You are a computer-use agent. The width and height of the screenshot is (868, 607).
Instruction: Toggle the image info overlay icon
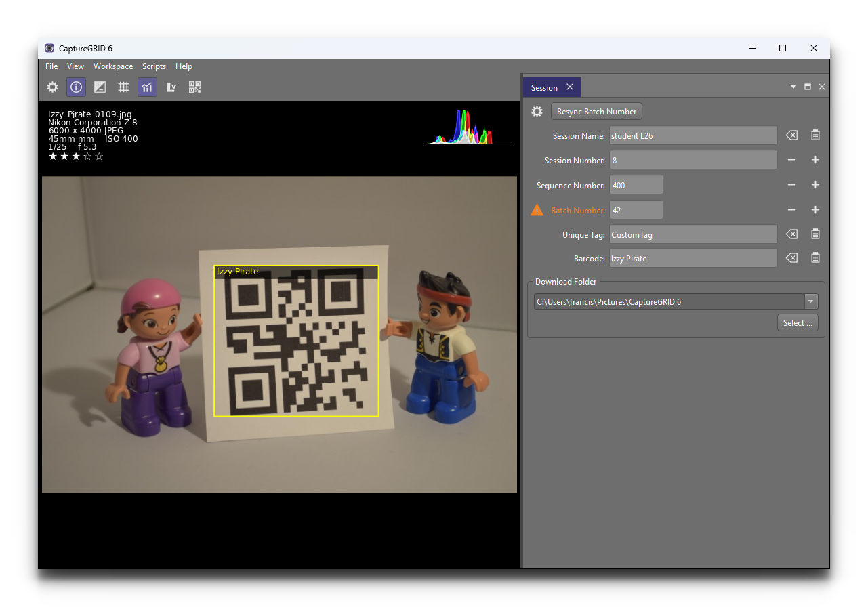pos(76,87)
